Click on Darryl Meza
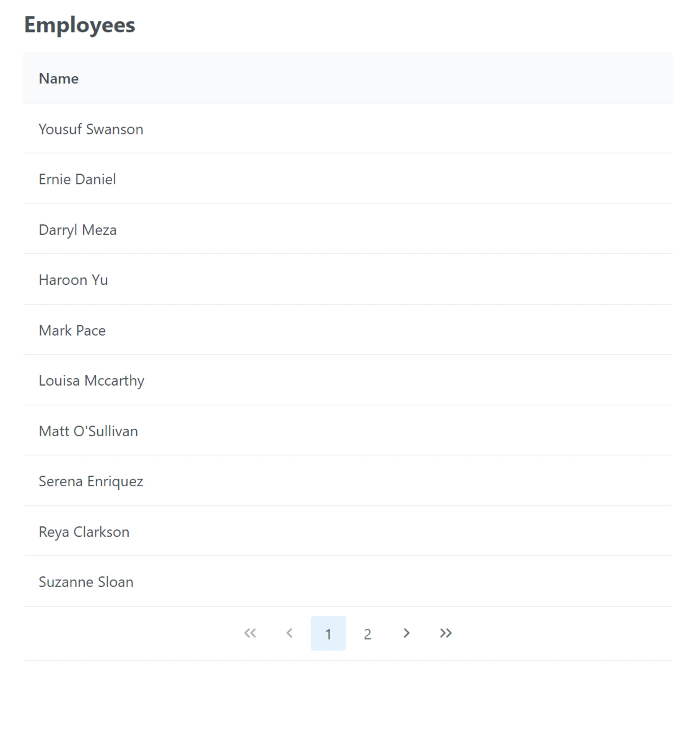This screenshot has height=740, width=700. click(77, 230)
